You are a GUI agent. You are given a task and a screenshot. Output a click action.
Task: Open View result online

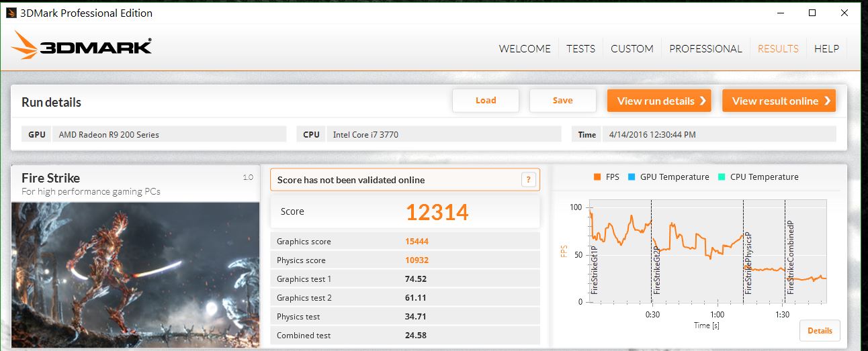click(x=779, y=101)
